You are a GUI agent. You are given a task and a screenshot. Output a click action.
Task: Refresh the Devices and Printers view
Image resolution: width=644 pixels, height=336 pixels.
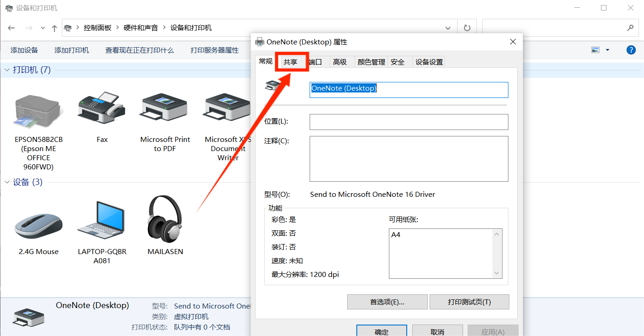(467, 28)
